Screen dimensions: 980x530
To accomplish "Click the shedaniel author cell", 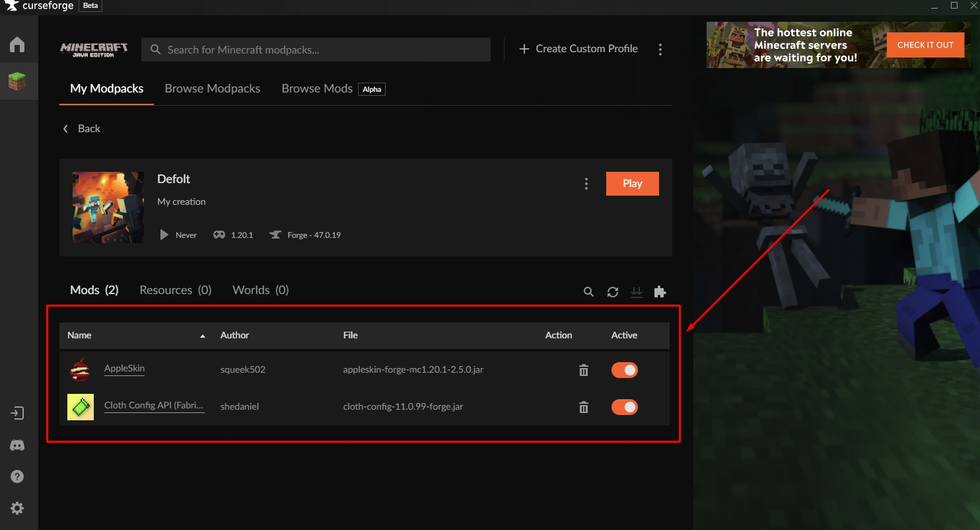I will point(240,407).
